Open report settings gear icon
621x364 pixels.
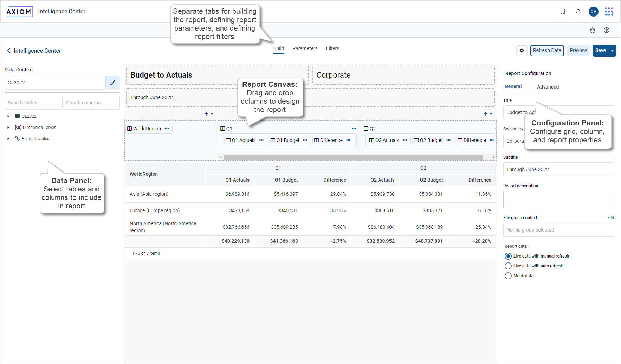(522, 51)
